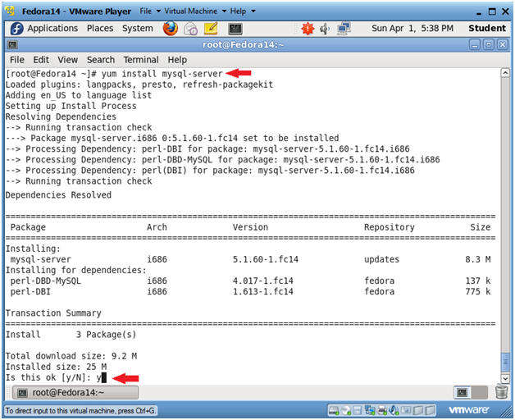Click terminal scrollbar down arrow
This screenshot has width=515, height=420.
[505, 379]
